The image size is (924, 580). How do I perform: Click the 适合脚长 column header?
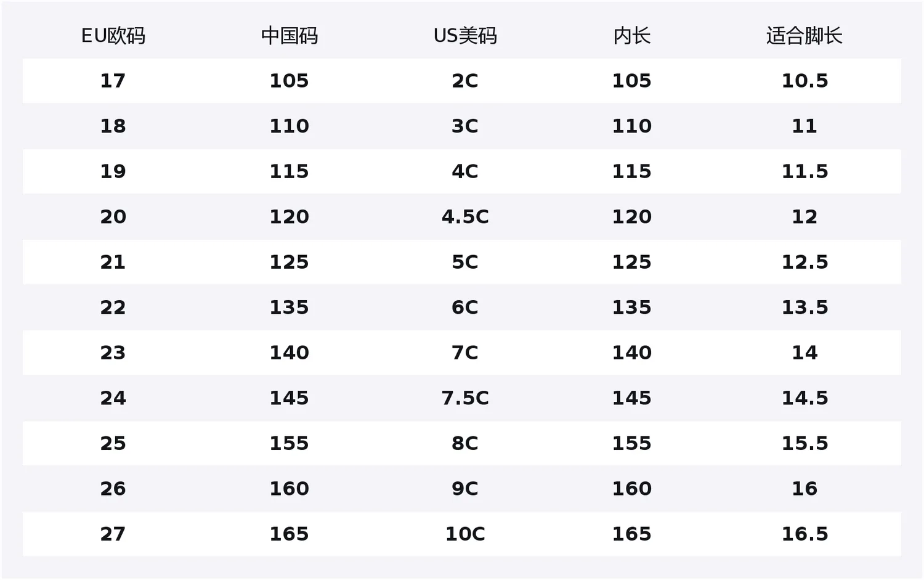click(804, 36)
